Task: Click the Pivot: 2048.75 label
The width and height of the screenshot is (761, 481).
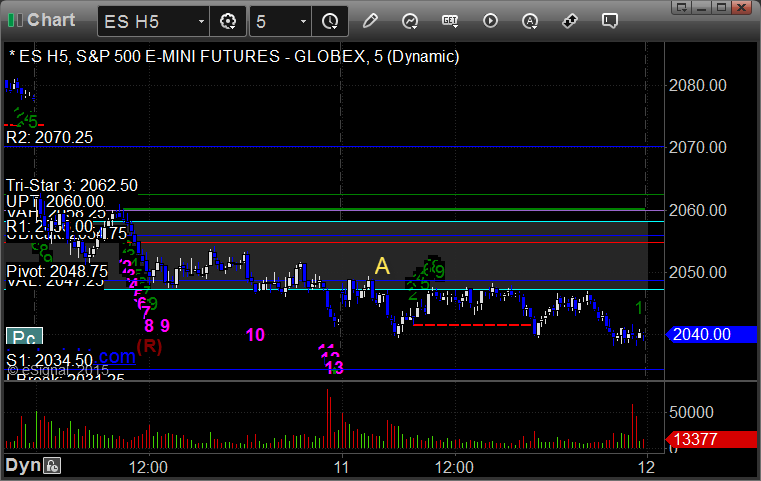Action: [x=57, y=271]
